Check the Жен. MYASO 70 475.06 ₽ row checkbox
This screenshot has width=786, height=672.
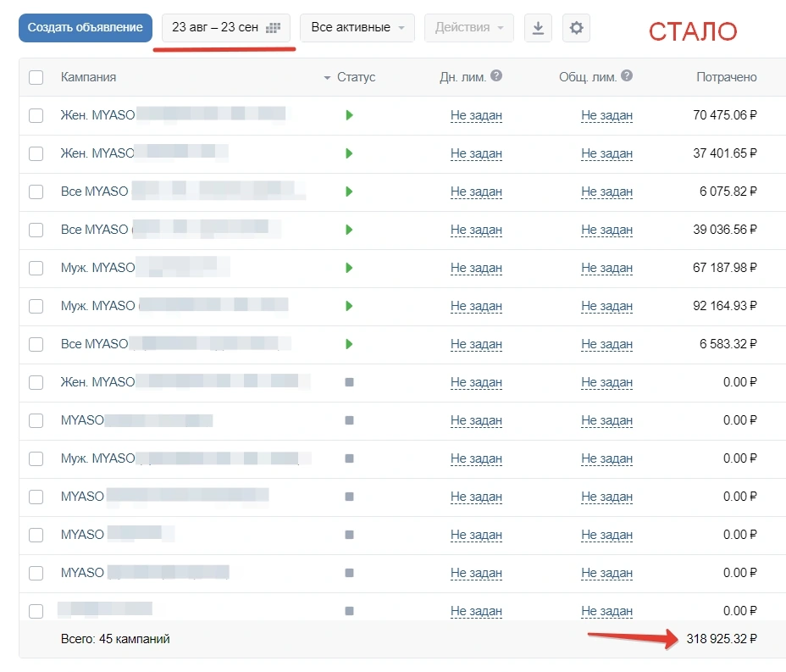[x=36, y=115]
